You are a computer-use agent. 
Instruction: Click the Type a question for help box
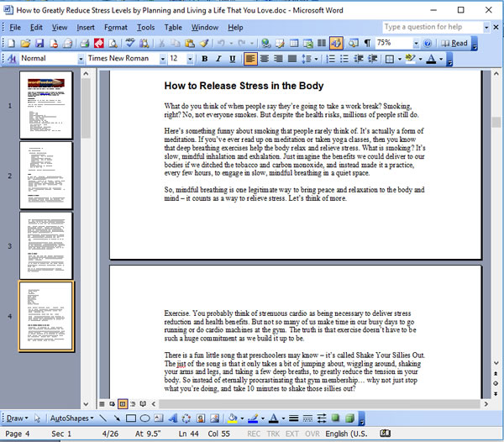point(433,28)
